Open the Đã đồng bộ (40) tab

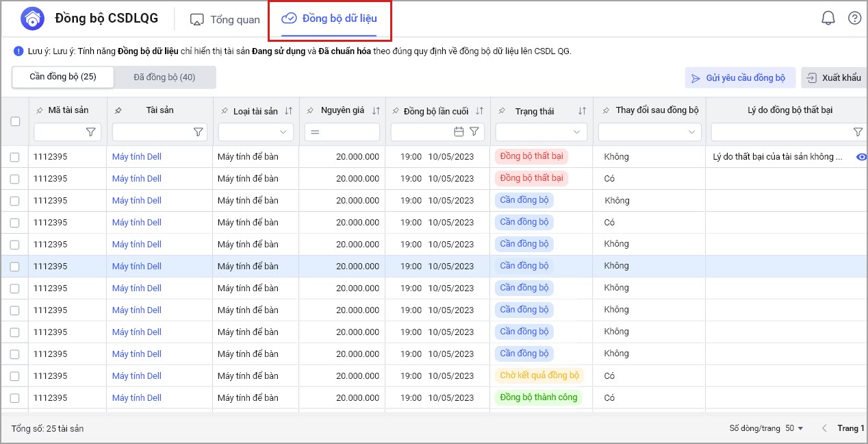click(x=164, y=77)
